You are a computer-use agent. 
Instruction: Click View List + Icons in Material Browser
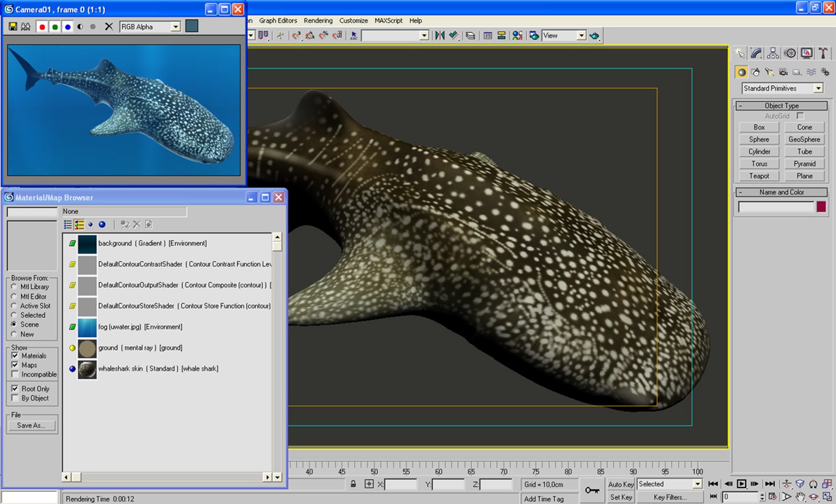79,224
